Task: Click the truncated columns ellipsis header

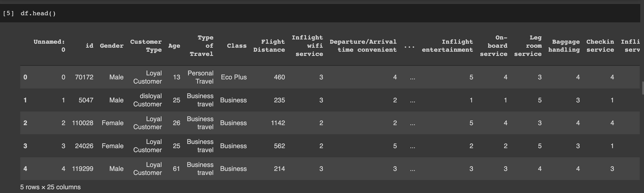Action: point(409,46)
